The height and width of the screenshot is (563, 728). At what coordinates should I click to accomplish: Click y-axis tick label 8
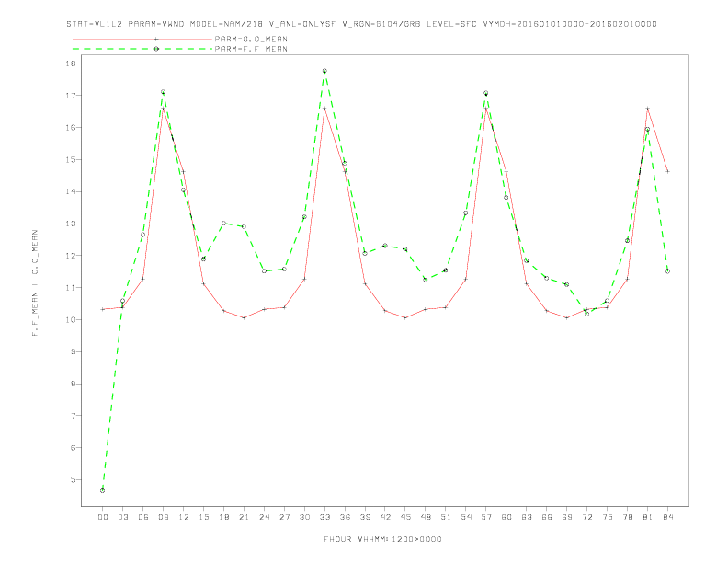(75, 384)
